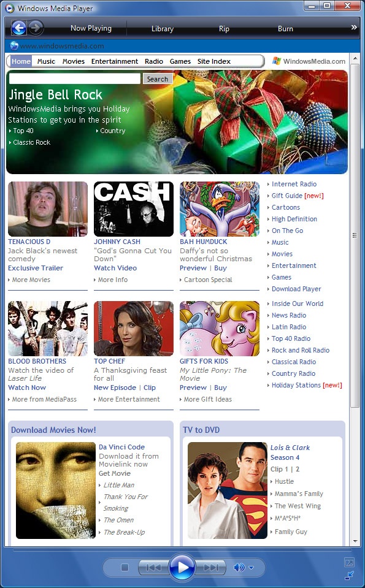
Task: Select Music in the site navigation
Action: pyautogui.click(x=46, y=61)
